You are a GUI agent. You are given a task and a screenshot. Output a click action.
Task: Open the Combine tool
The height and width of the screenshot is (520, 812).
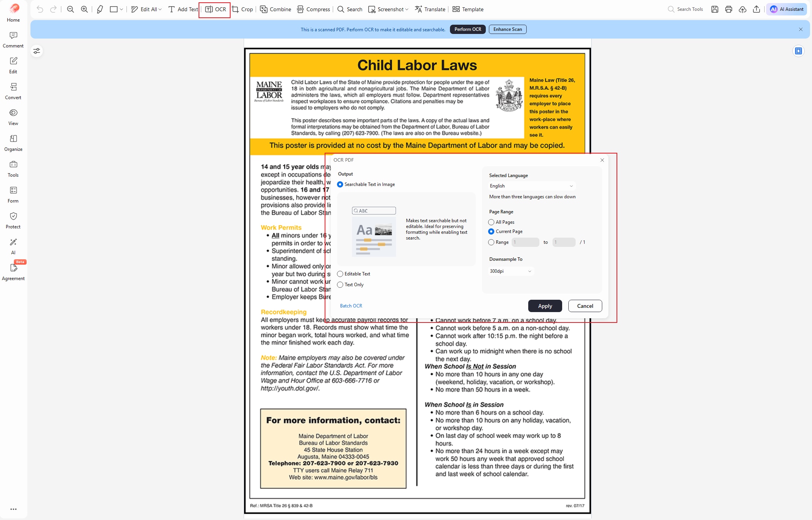click(276, 9)
